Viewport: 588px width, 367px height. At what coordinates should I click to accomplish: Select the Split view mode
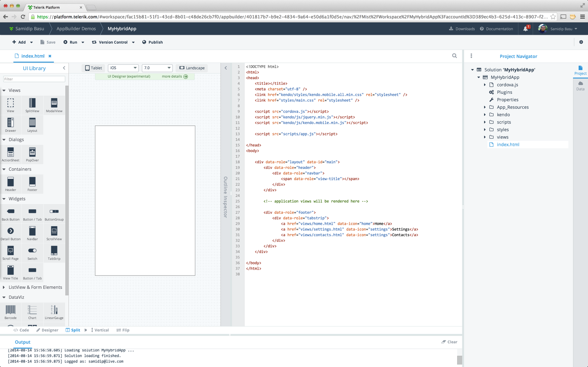(73, 330)
